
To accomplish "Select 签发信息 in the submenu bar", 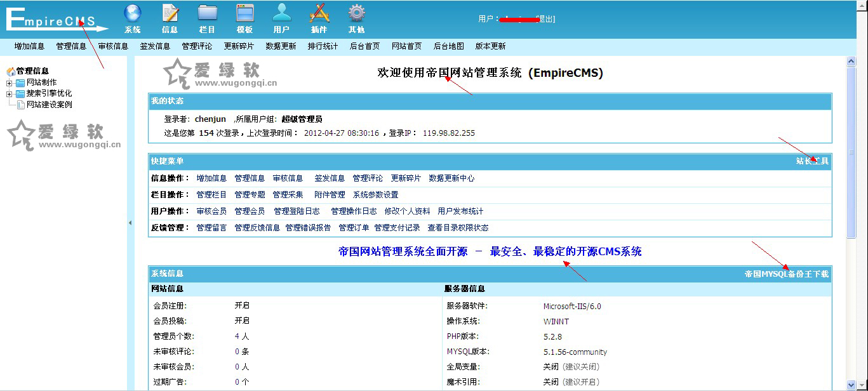I will 155,46.
